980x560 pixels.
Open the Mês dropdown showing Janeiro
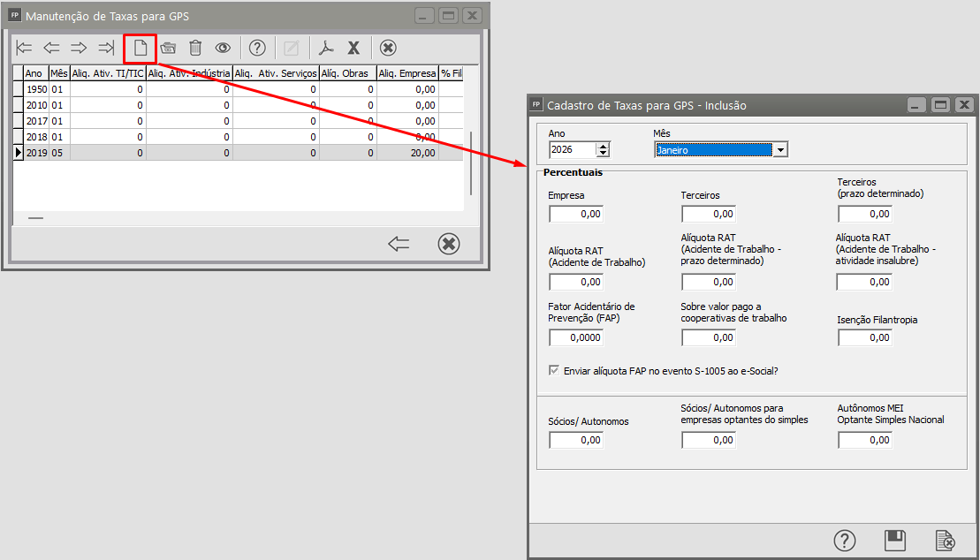[779, 150]
